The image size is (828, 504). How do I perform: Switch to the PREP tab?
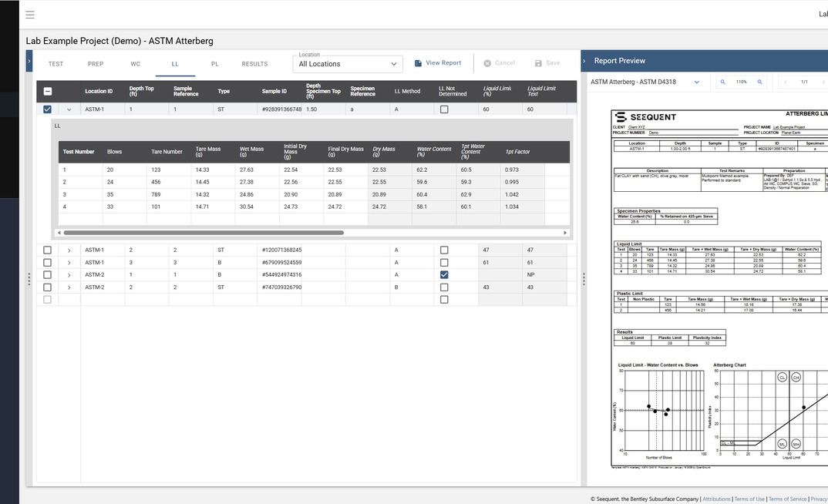[96, 64]
